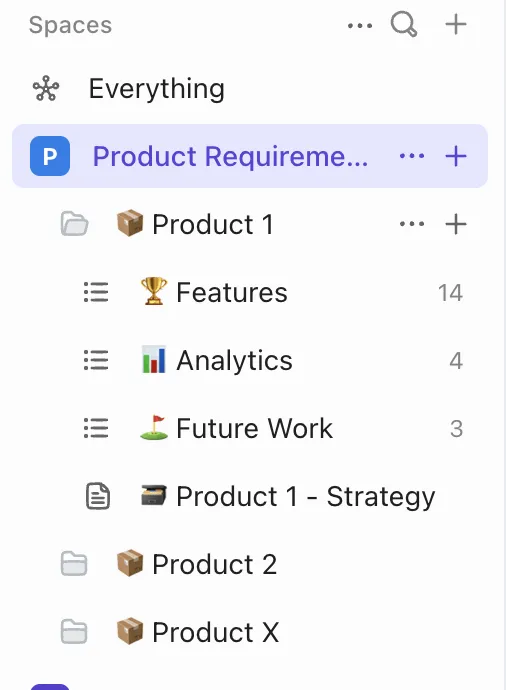This screenshot has height=690, width=506.
Task: Expand the Product 2 folder icon
Action: click(74, 564)
